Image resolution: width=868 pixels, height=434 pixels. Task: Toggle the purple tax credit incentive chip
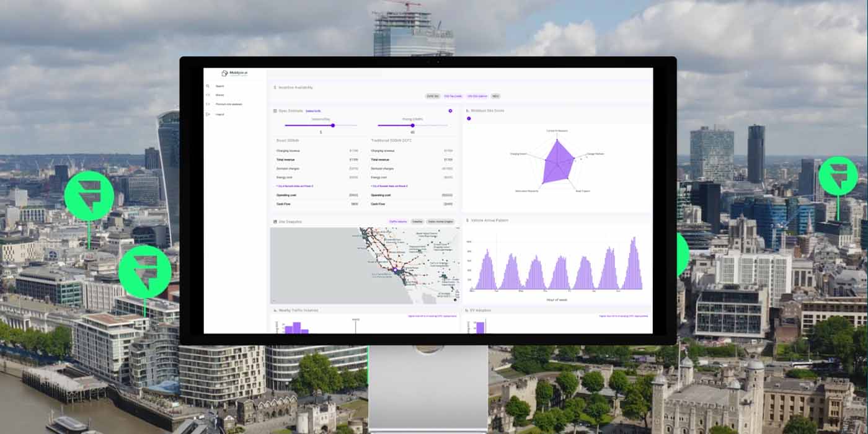pyautogui.click(x=453, y=96)
